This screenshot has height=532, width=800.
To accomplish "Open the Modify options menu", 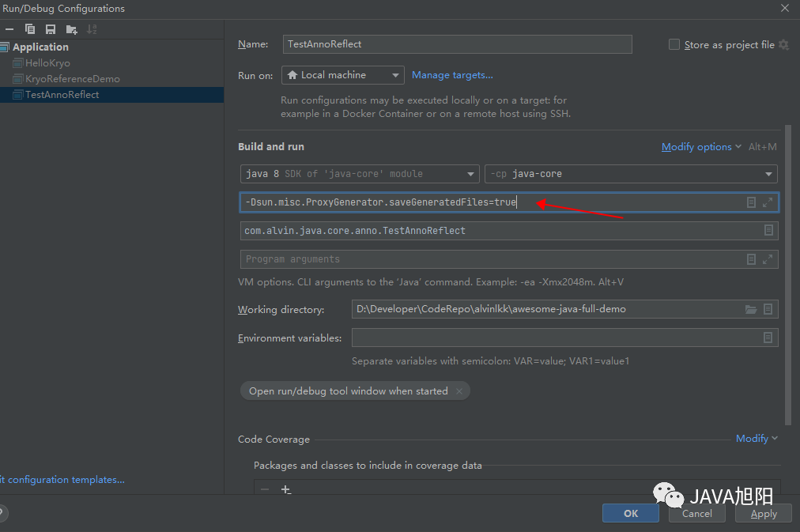I will coord(701,147).
